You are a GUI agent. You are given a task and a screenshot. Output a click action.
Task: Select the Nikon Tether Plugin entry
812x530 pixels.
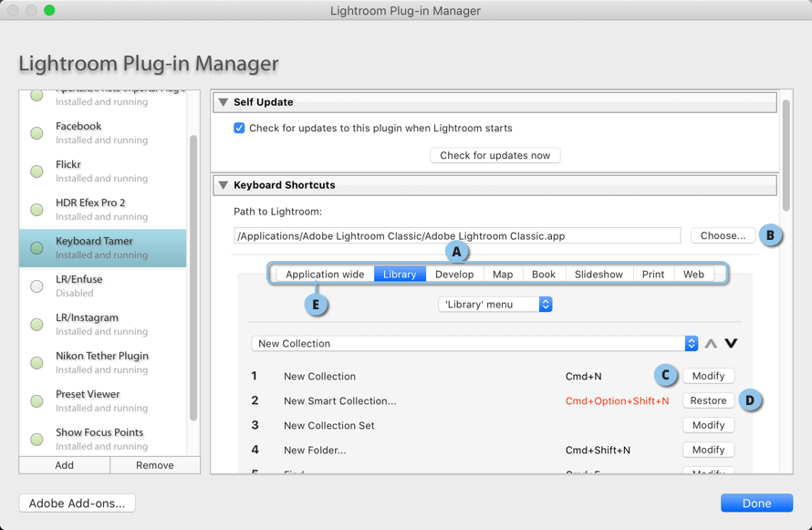tap(102, 363)
